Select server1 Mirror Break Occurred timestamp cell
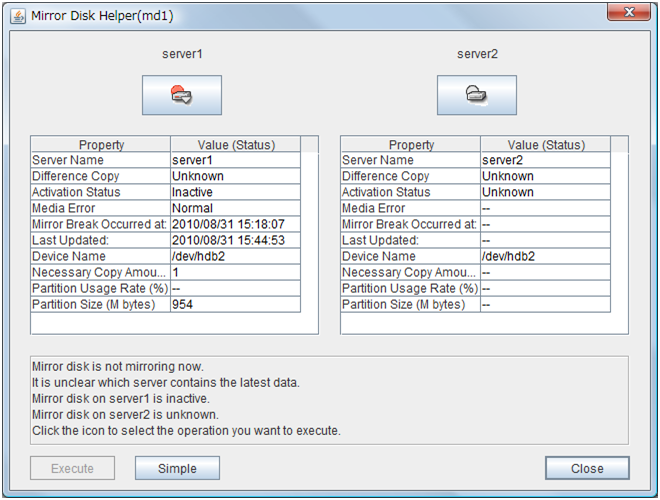Screen dimensions: 660x500 click(235, 224)
